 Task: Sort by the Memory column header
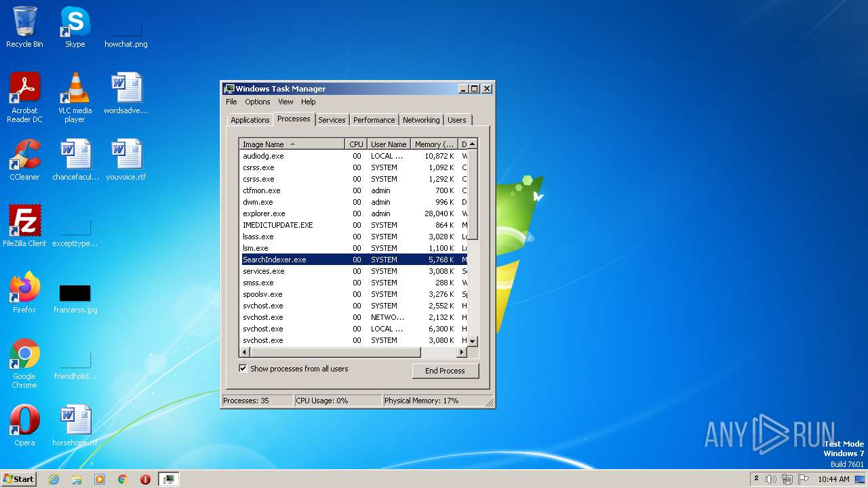click(x=435, y=144)
